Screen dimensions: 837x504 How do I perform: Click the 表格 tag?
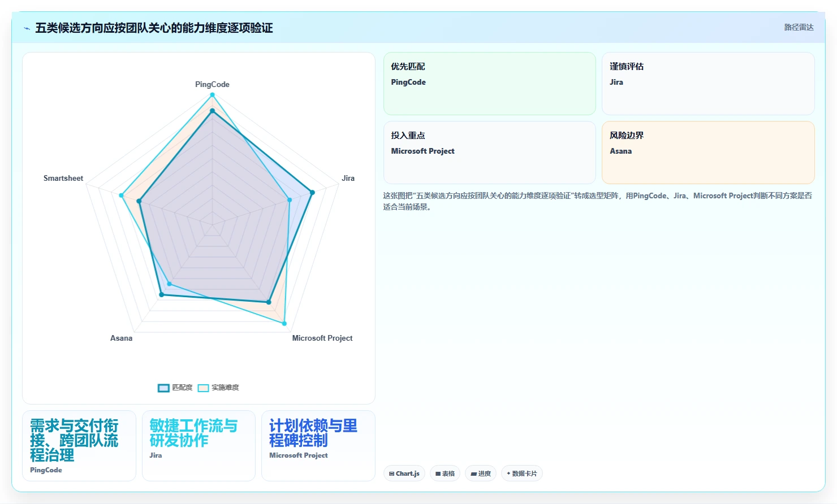(445, 473)
